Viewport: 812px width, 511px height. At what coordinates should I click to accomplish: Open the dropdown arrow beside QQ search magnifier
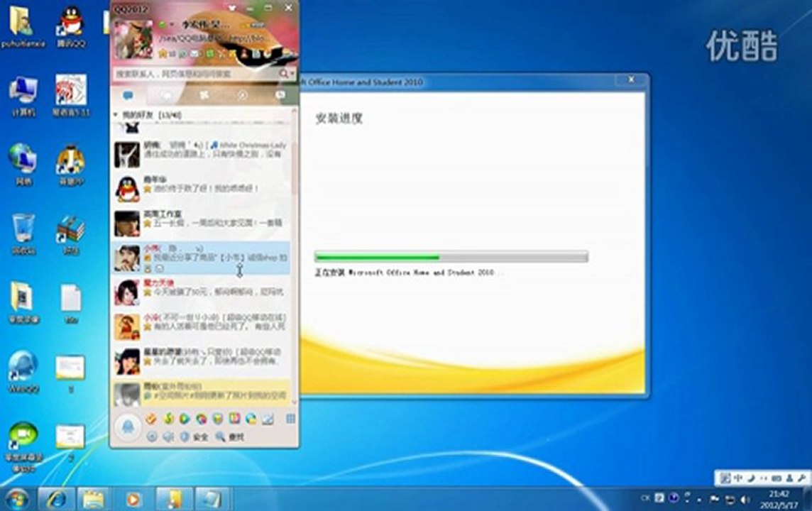[x=292, y=74]
